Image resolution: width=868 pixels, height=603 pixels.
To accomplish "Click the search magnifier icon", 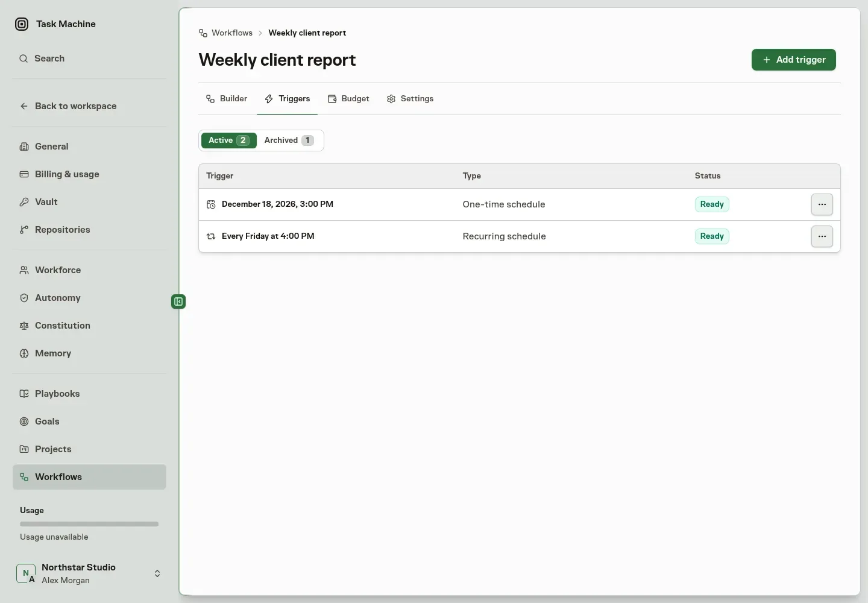I will tap(24, 58).
